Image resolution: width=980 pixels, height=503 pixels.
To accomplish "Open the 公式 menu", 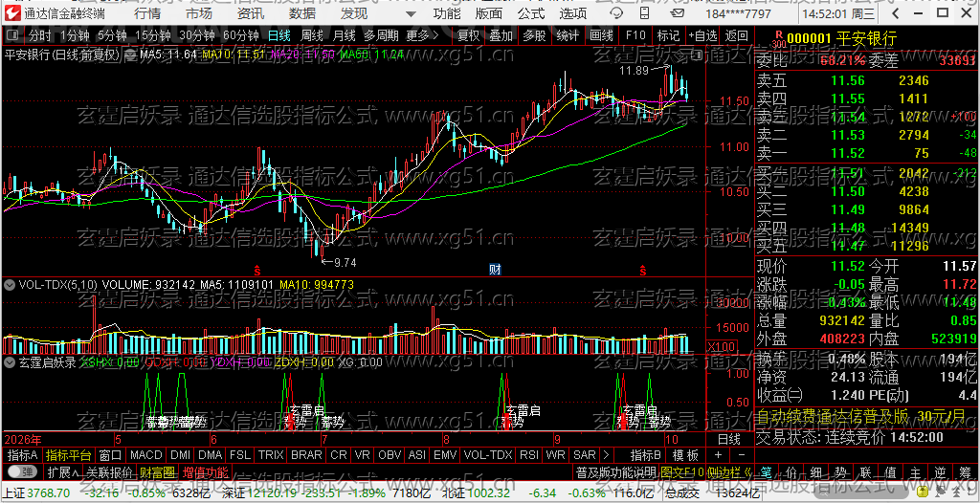I will pyautogui.click(x=531, y=13).
